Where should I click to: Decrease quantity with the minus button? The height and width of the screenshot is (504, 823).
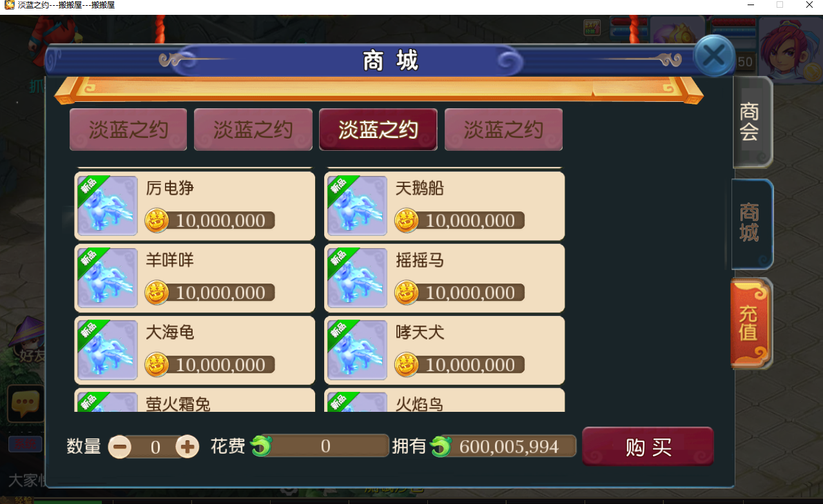(120, 446)
